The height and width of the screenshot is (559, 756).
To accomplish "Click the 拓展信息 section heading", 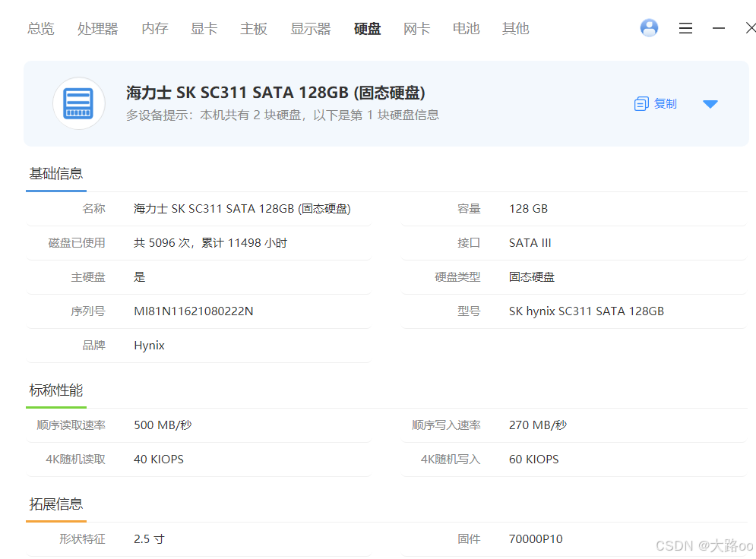I will [x=56, y=504].
